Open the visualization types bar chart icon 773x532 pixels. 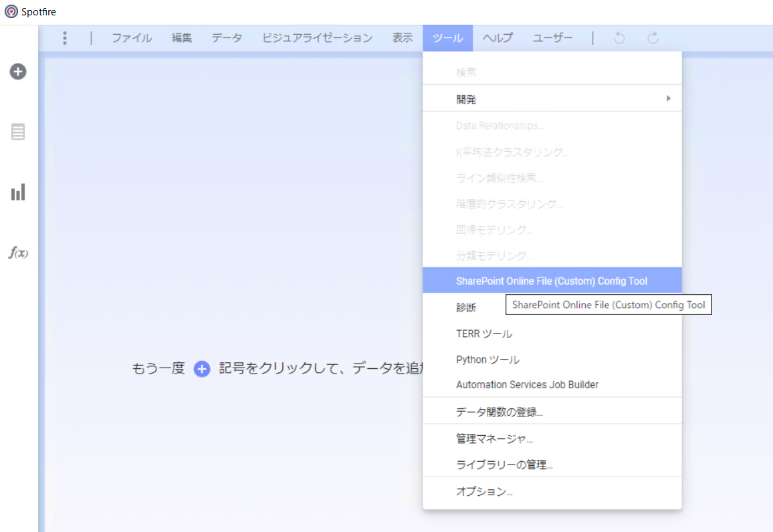(18, 192)
